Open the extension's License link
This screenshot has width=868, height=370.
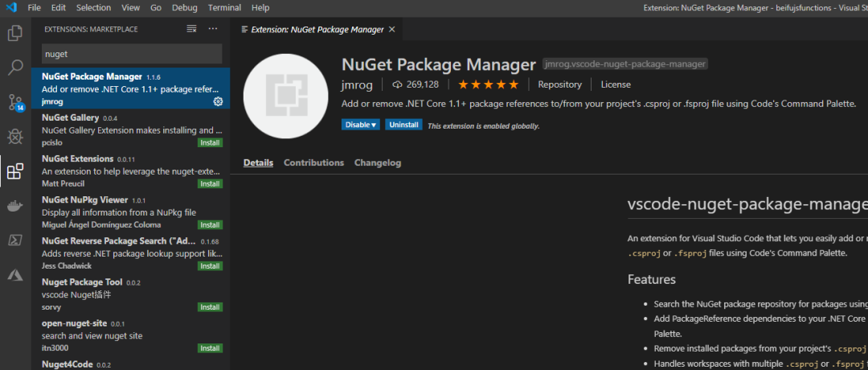(x=616, y=84)
